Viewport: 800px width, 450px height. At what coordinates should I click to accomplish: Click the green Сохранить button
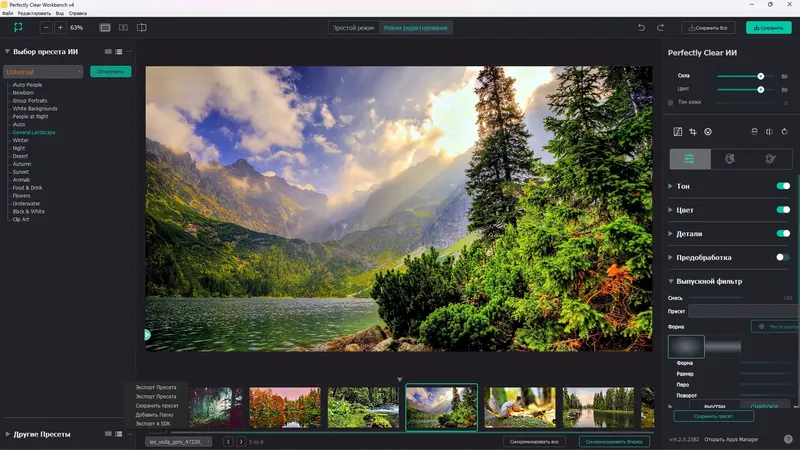[768, 28]
